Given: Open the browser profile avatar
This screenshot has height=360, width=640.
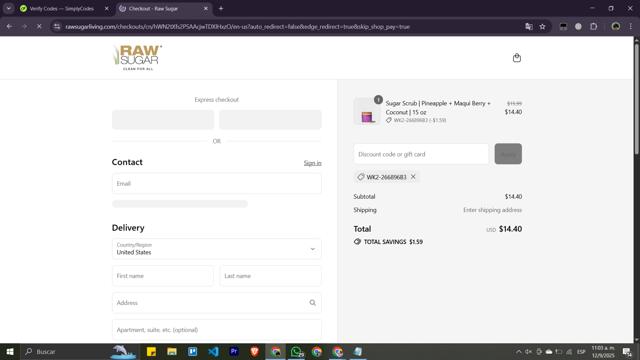Looking at the screenshot, I should tap(616, 27).
